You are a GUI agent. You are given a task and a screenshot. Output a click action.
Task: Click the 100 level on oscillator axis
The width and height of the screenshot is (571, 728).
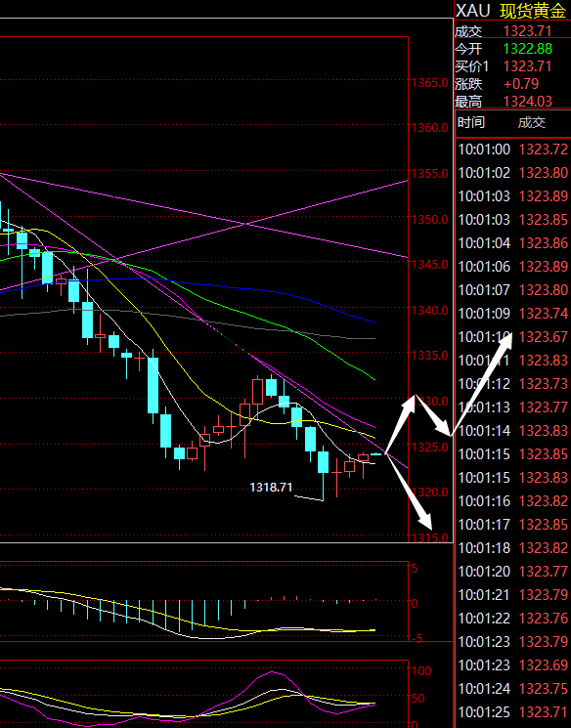421,671
